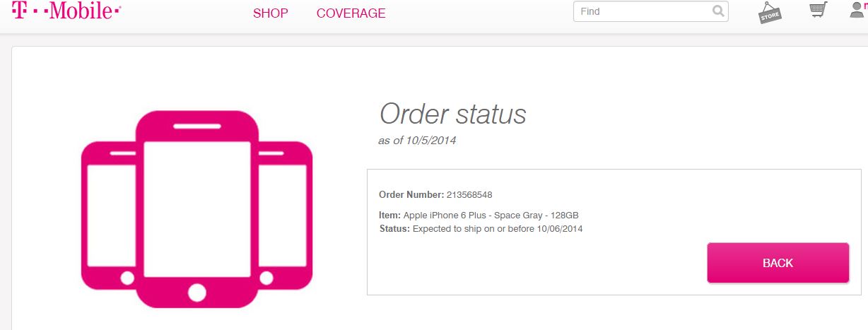Screen dimensions: 868x330
Task: Click the center phone in the illustration
Action: (x=197, y=209)
